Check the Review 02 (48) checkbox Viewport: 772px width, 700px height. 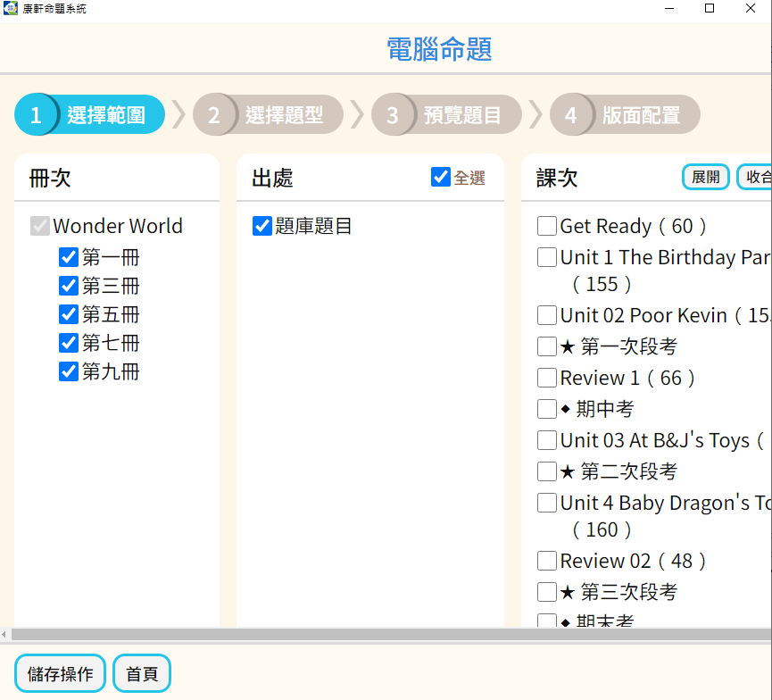pyautogui.click(x=547, y=561)
